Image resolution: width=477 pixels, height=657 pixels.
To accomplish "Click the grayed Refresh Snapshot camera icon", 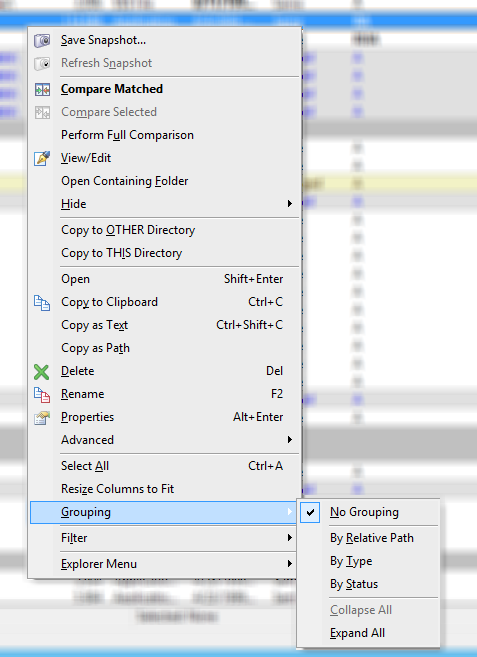I will tap(42, 63).
